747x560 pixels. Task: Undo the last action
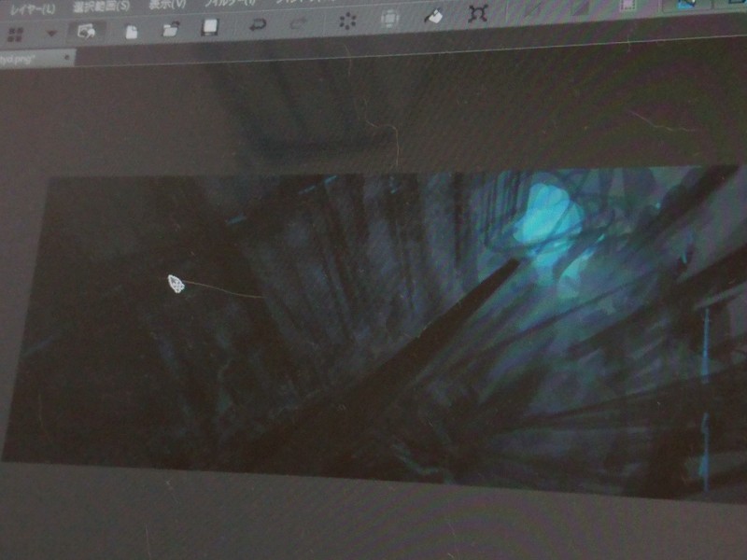(x=258, y=25)
